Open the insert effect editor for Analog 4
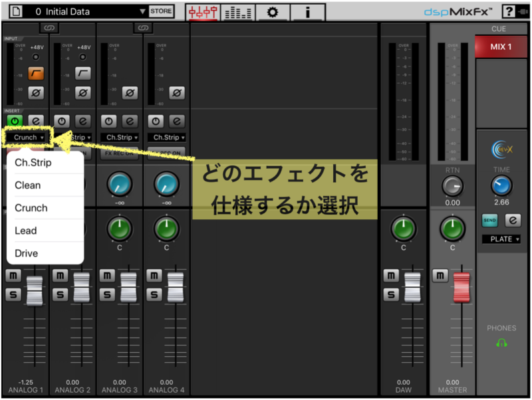 pos(177,121)
